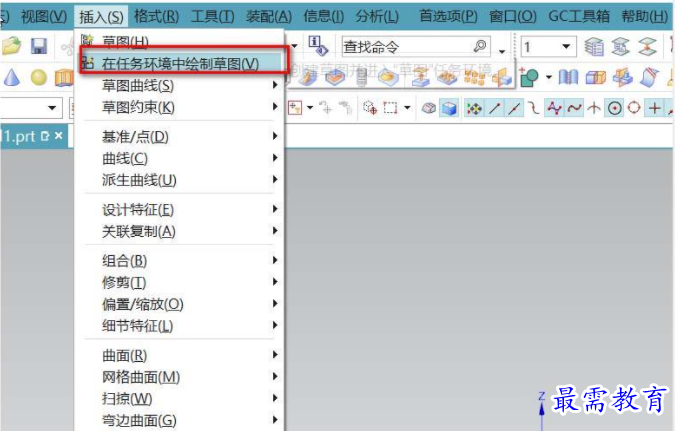Image resolution: width=675 pixels, height=431 pixels.
Task: Toggle End Point snap
Action: tap(495, 108)
